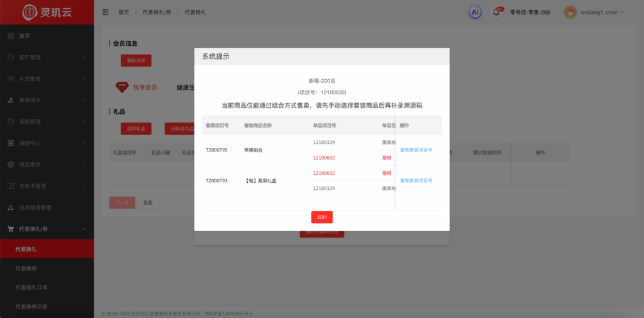This screenshot has width=644, height=318.
Task: Open 代客换券 in the sidebar
Action: click(x=26, y=268)
